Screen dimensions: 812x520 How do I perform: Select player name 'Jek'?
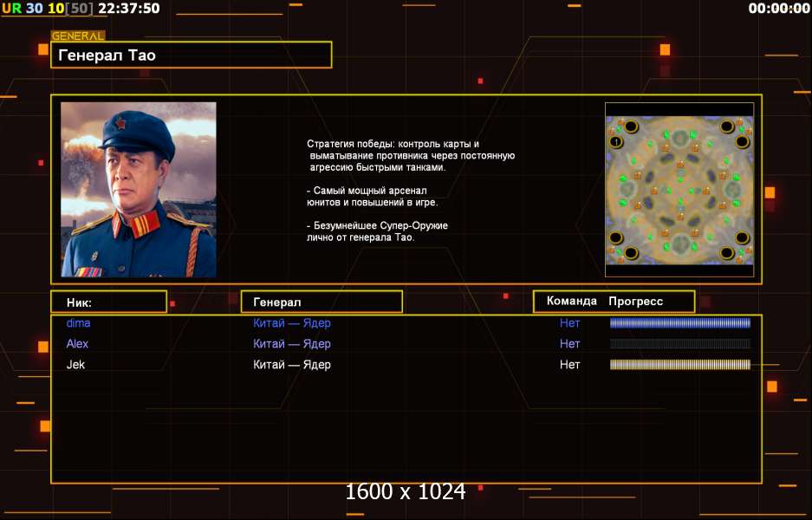[75, 365]
